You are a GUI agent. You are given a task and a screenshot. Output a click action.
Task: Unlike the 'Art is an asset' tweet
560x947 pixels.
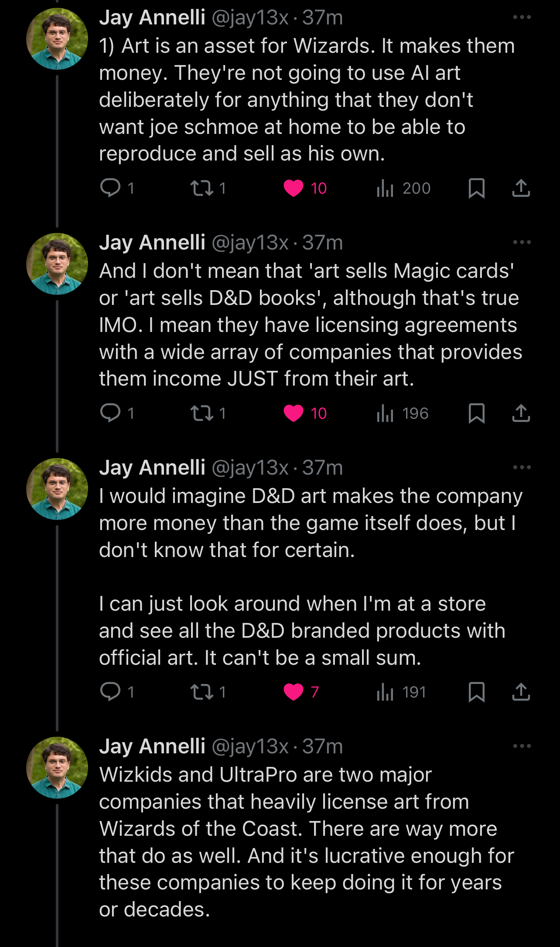pyautogui.click(x=294, y=188)
